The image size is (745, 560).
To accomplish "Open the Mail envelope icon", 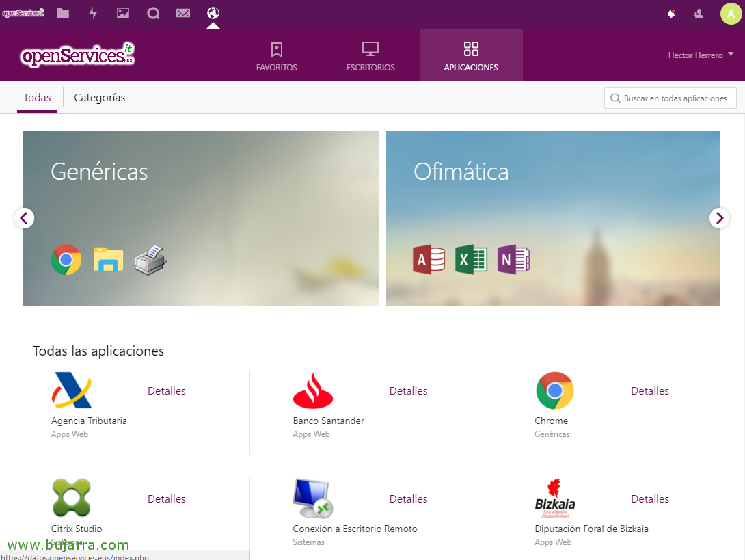I will (x=183, y=13).
